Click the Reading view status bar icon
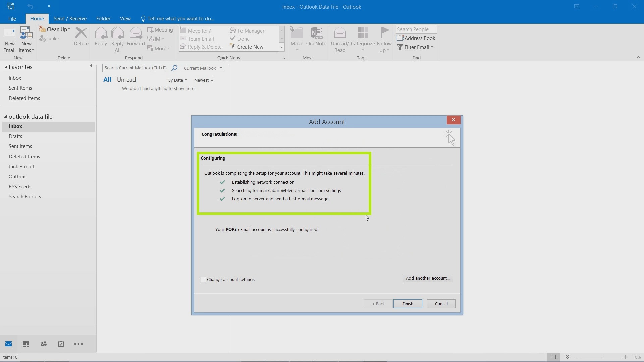644x362 pixels. click(567, 357)
